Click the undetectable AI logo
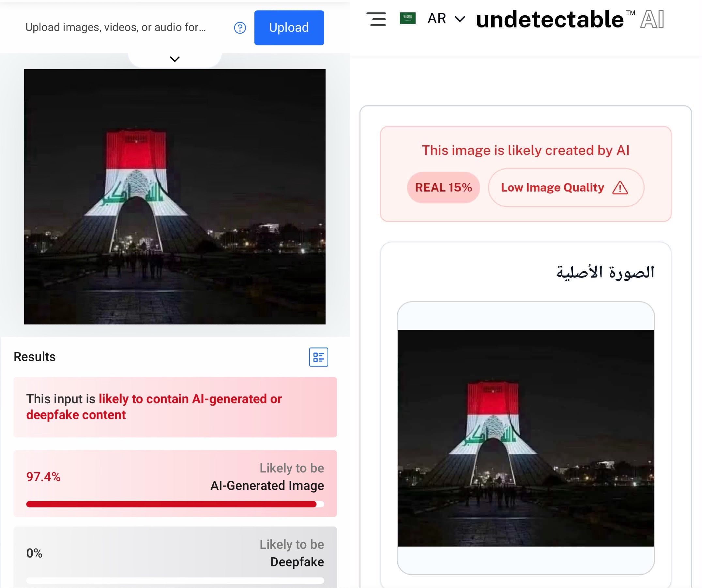Screen dimensions: 702x588 (x=570, y=19)
